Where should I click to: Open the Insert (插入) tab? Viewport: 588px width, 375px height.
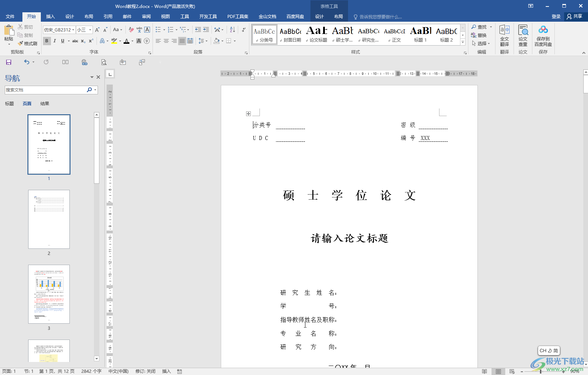point(51,17)
